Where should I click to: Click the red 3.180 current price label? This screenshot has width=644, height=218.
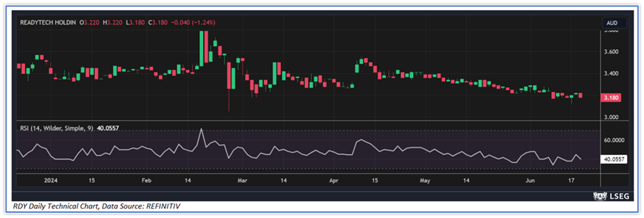(x=611, y=98)
